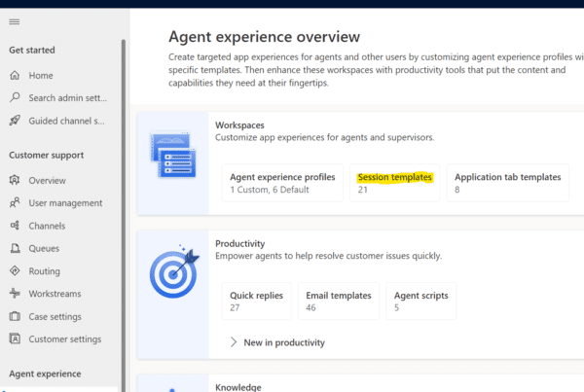
Task: Open the Routing diamond icon
Action: click(15, 271)
